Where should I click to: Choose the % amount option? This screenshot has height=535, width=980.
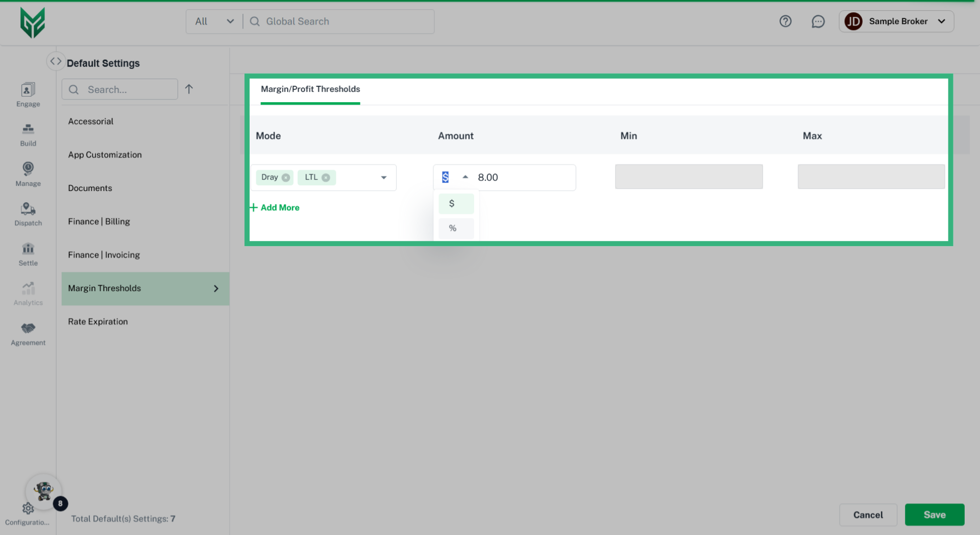[x=456, y=228]
